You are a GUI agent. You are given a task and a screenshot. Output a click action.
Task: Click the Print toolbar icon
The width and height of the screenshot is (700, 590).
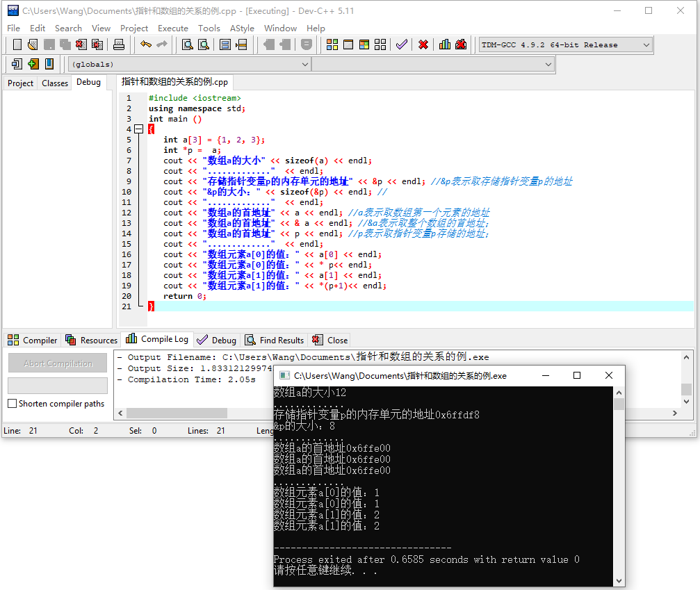118,44
